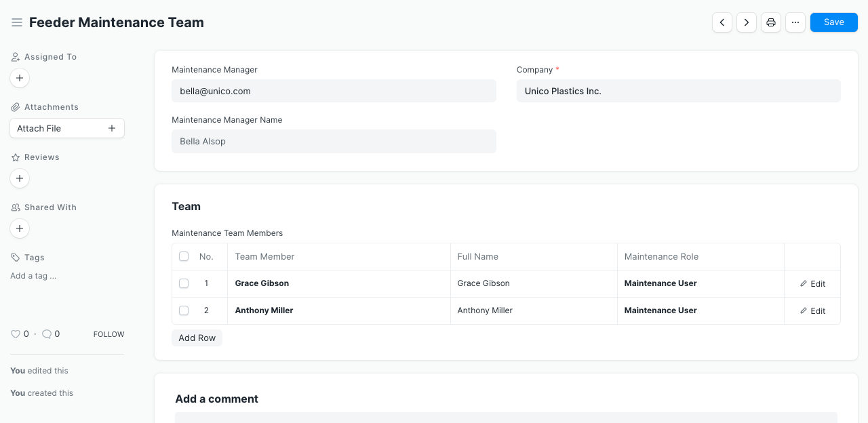Edit the Anthony Miller row
Viewport: 868px width, 423px height.
(x=812, y=311)
